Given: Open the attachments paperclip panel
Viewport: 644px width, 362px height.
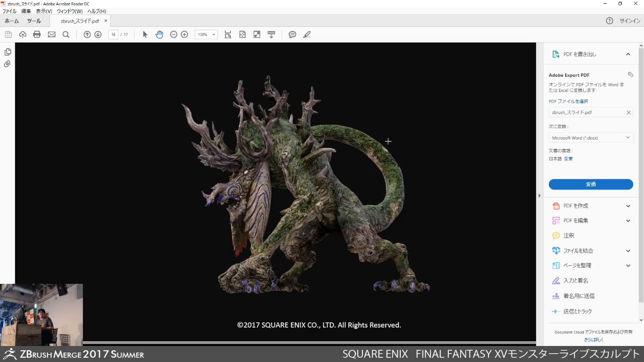Looking at the screenshot, I should [x=7, y=64].
